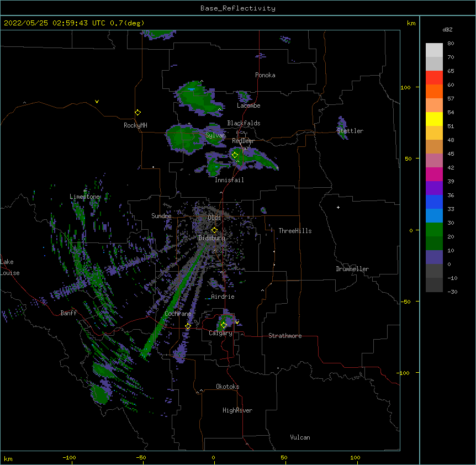Click the Strathmore label

[285, 336]
